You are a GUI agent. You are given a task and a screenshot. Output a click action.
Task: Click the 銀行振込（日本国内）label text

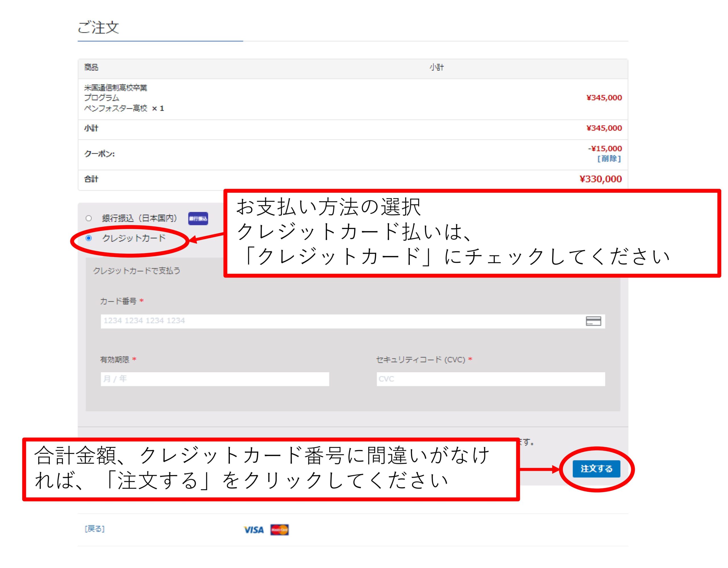click(x=139, y=219)
